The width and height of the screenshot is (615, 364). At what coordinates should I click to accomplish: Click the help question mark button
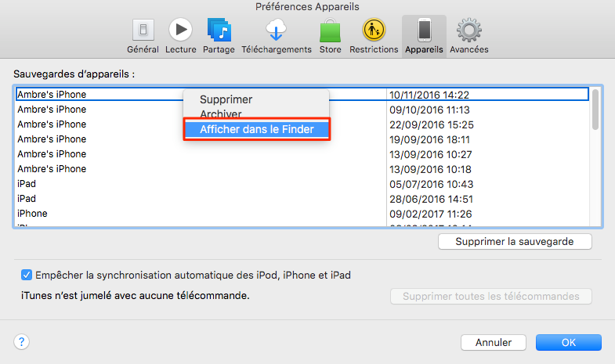point(22,342)
